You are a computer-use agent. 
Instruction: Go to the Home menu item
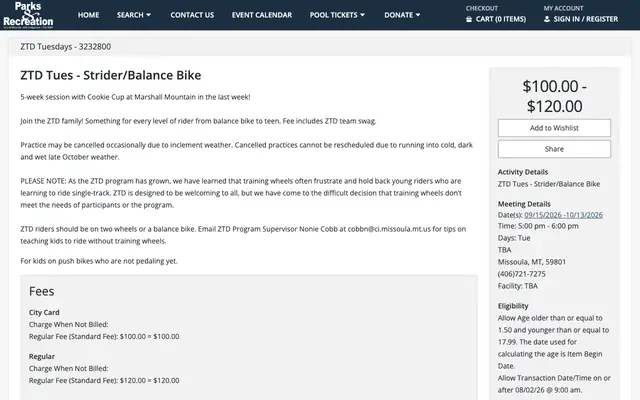(x=88, y=15)
